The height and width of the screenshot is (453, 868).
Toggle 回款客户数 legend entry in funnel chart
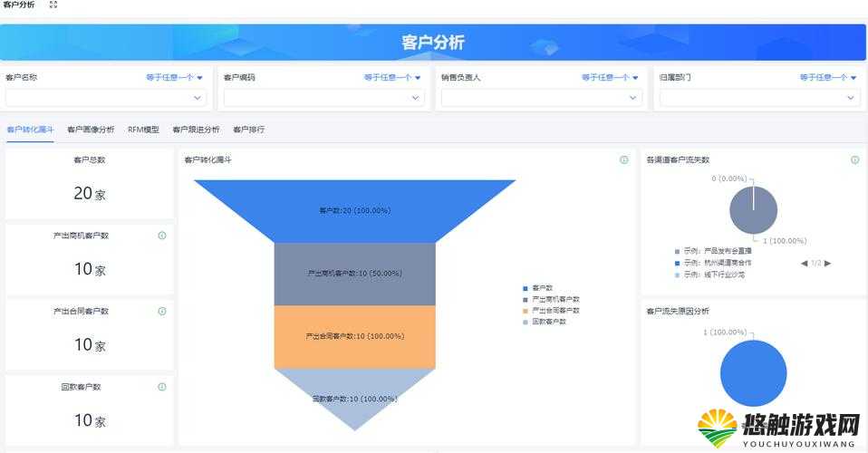click(x=545, y=322)
